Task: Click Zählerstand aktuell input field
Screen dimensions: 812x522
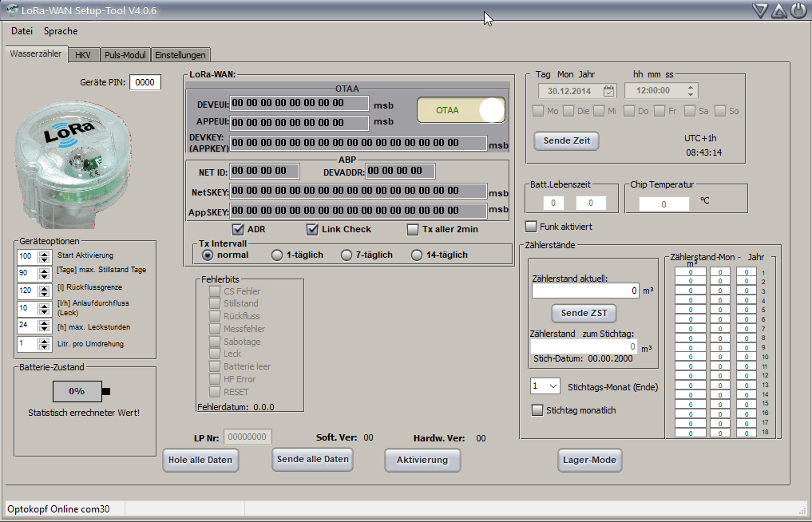Action: tap(586, 291)
